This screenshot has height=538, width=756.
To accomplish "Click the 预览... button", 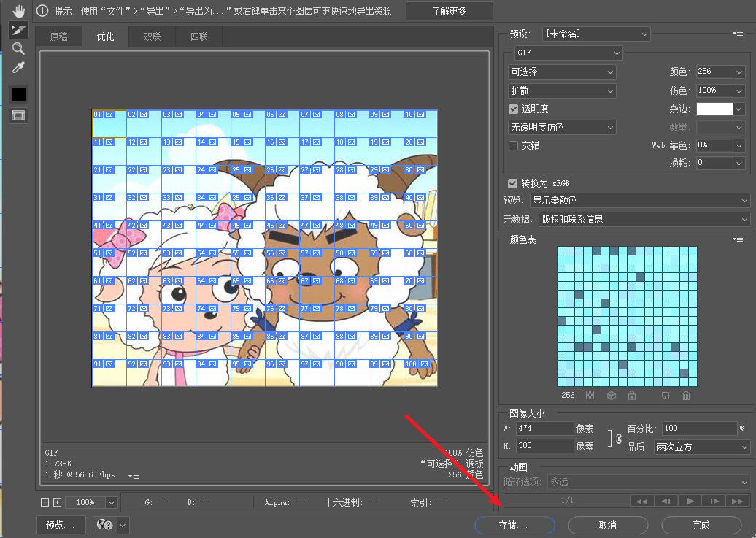I will click(x=61, y=525).
